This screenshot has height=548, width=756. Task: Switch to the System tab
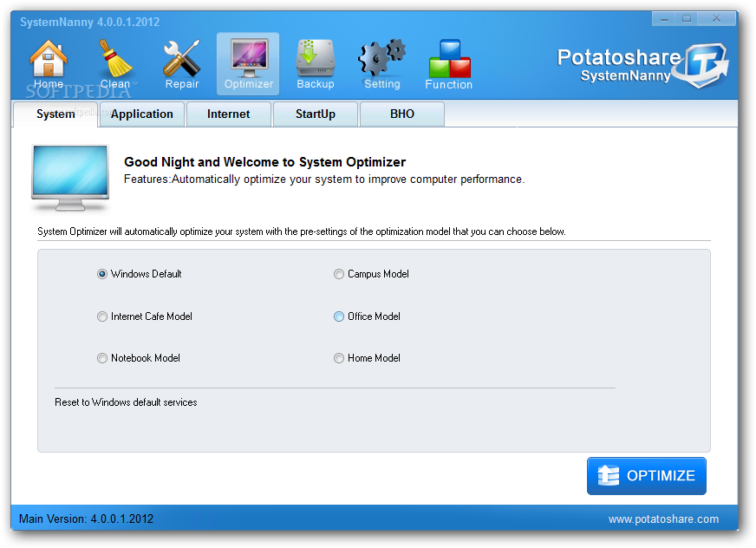(x=55, y=114)
